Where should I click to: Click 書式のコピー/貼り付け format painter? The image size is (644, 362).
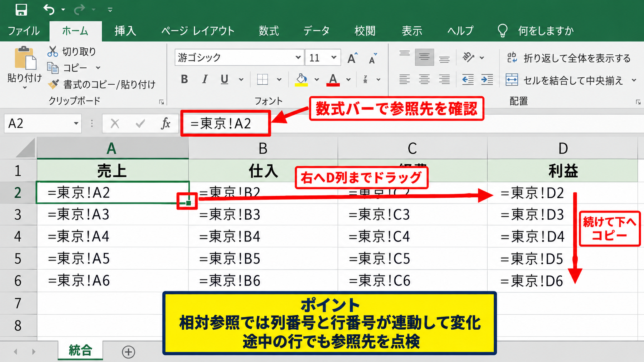coord(102,84)
